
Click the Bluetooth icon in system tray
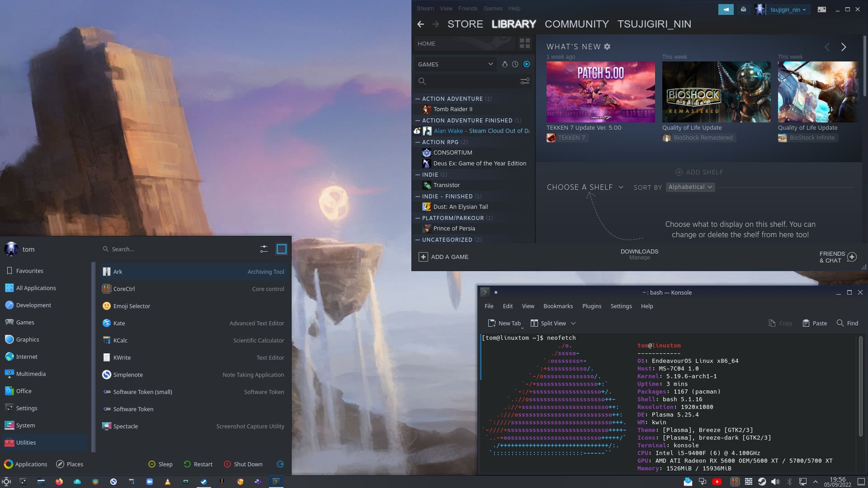point(789,482)
